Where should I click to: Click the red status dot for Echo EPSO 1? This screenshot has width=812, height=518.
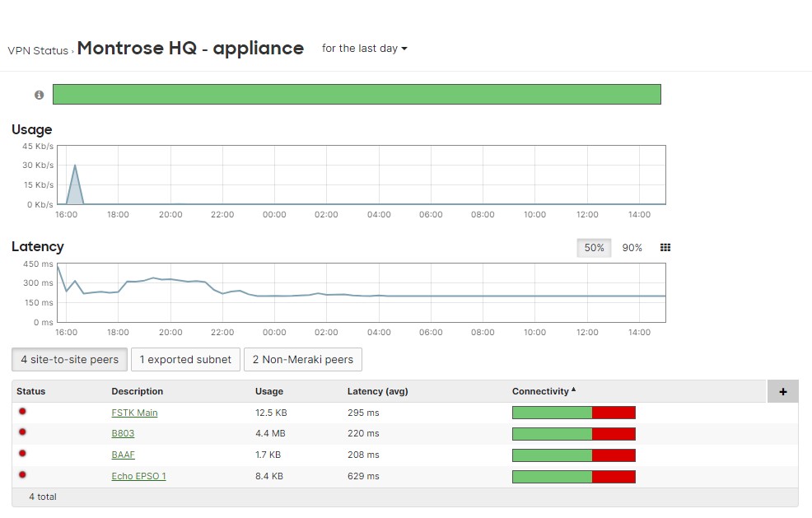22,474
